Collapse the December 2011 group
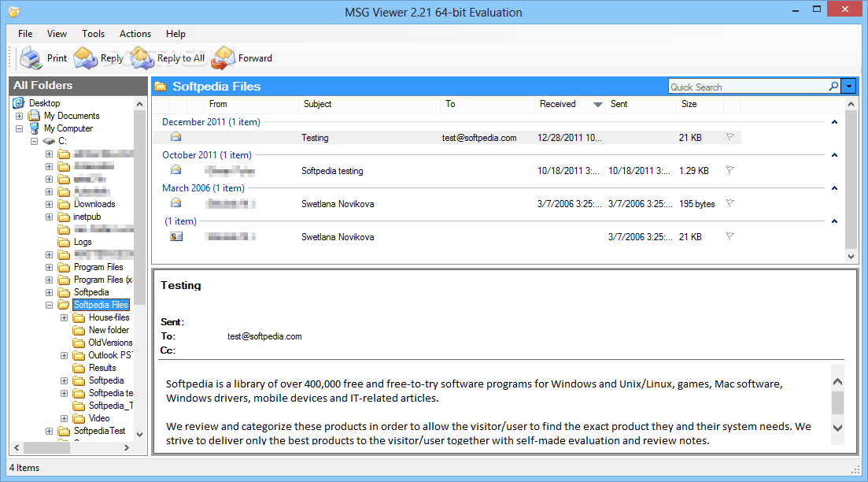The image size is (868, 482). pyautogui.click(x=834, y=122)
